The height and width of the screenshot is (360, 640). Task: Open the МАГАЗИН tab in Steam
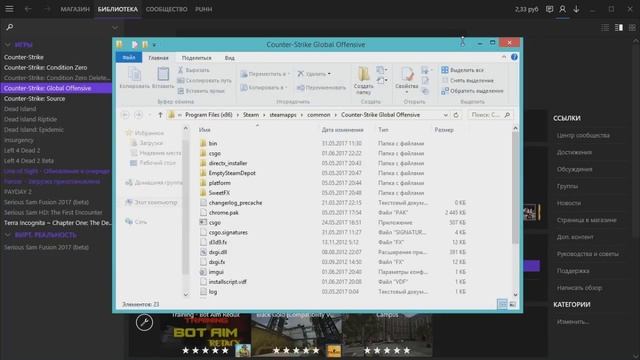(75, 9)
